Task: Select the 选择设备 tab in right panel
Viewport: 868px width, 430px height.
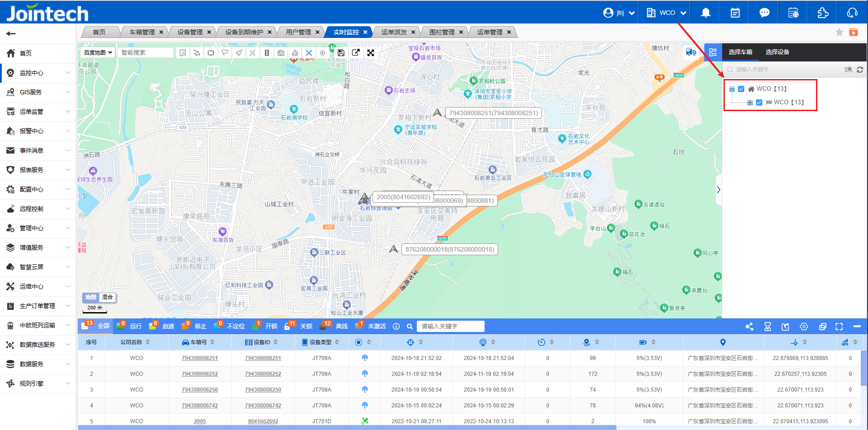Action: [x=777, y=52]
